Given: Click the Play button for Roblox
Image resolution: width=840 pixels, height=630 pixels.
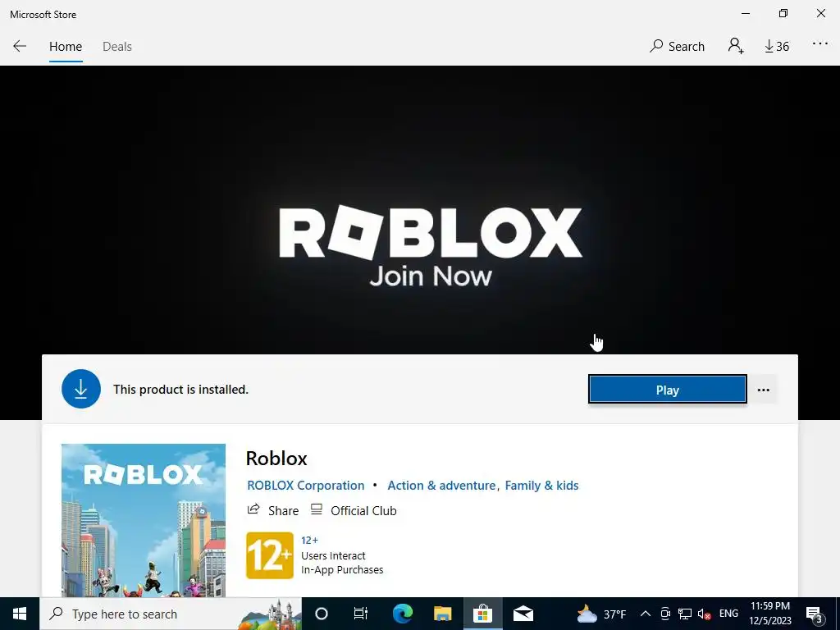Looking at the screenshot, I should pyautogui.click(x=668, y=390).
